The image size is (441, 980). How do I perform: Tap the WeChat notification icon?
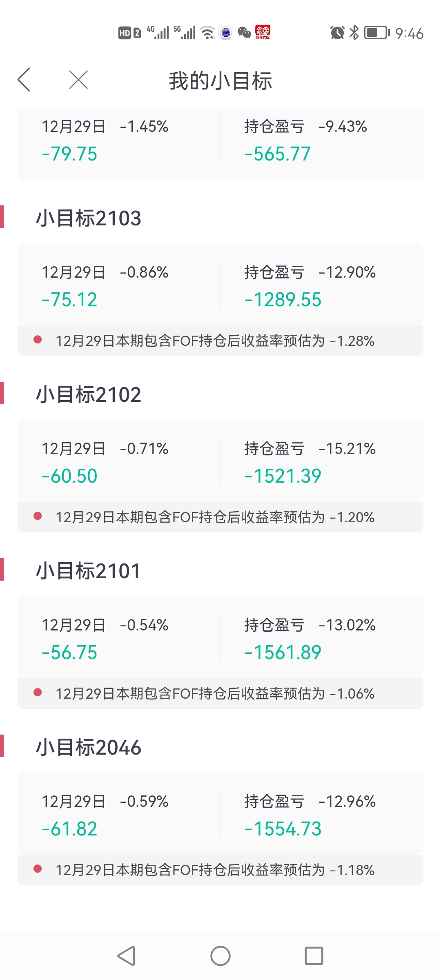[244, 32]
